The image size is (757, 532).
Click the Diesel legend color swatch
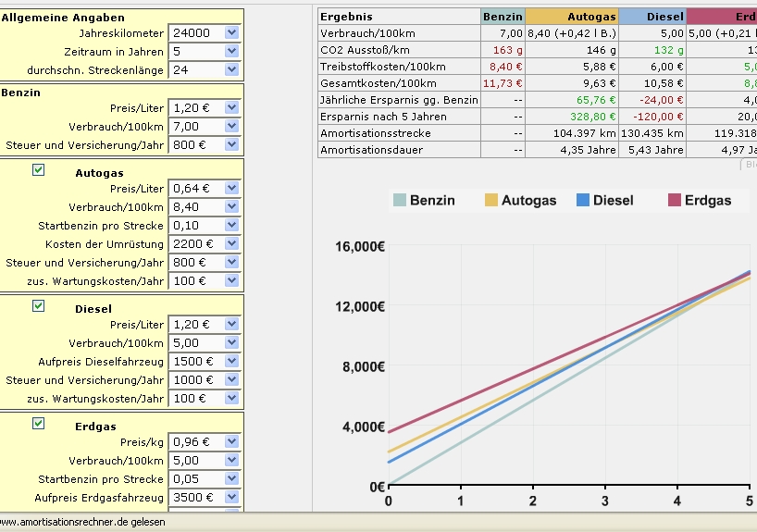583,200
